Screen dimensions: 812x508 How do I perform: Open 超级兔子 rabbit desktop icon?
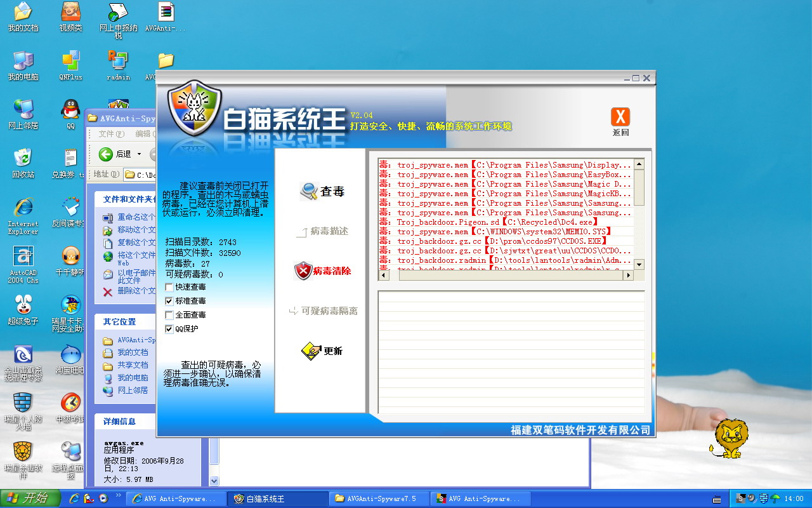23,310
